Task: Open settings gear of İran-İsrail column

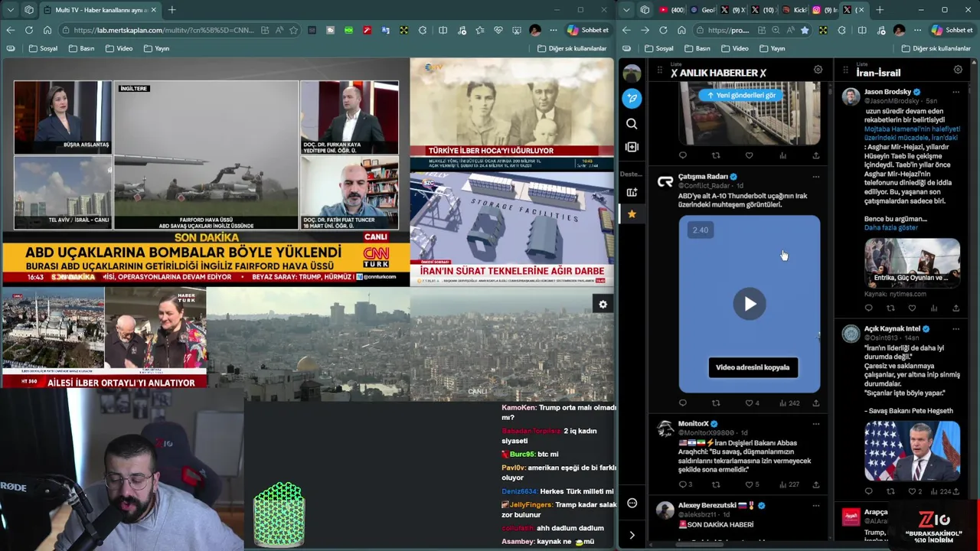Action: point(958,70)
